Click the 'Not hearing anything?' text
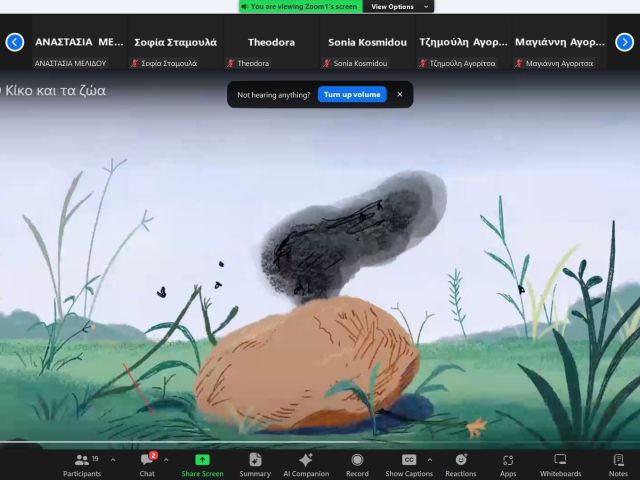The image size is (640, 480). (273, 95)
